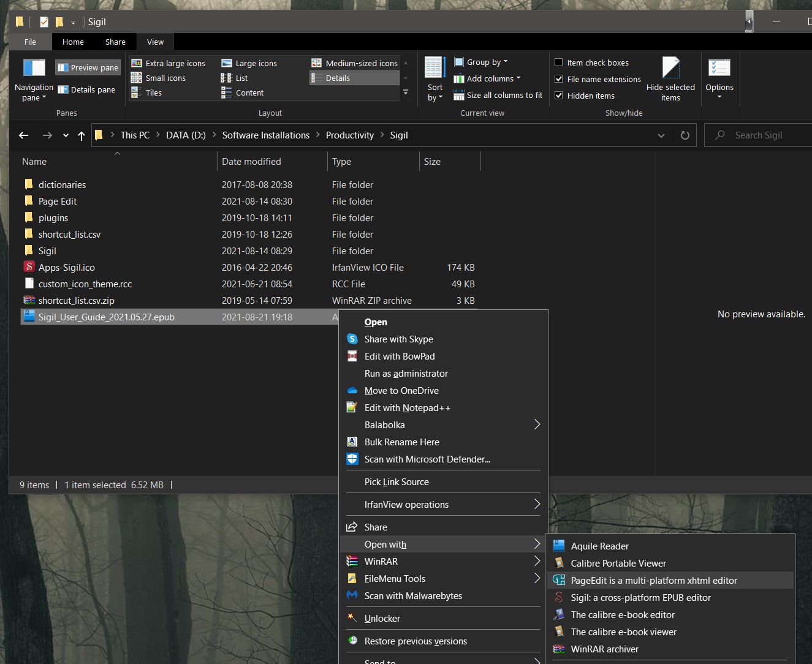Toggle Hidden items checkbox
The image size is (812, 664).
click(x=559, y=96)
